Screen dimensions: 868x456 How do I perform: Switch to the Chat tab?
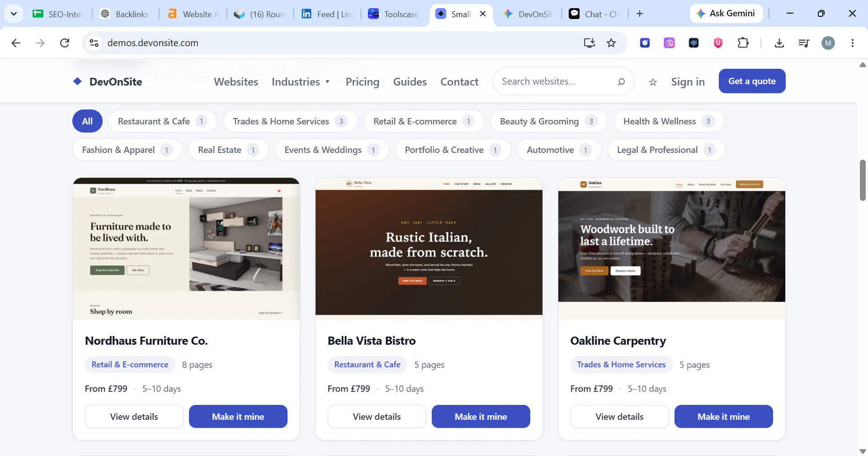point(594,14)
